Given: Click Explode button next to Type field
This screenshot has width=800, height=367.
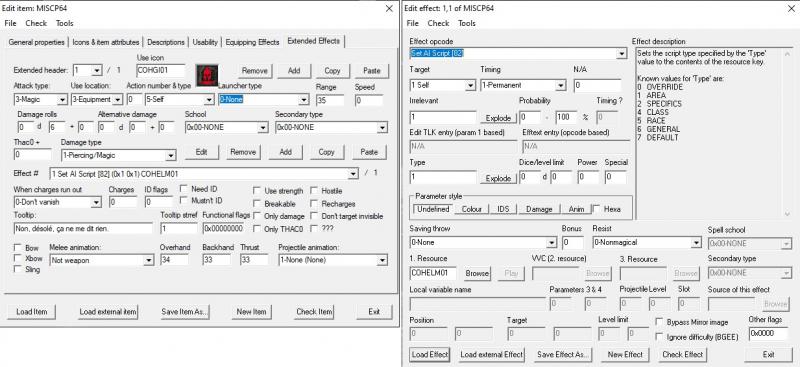Looking at the screenshot, I should [x=498, y=178].
